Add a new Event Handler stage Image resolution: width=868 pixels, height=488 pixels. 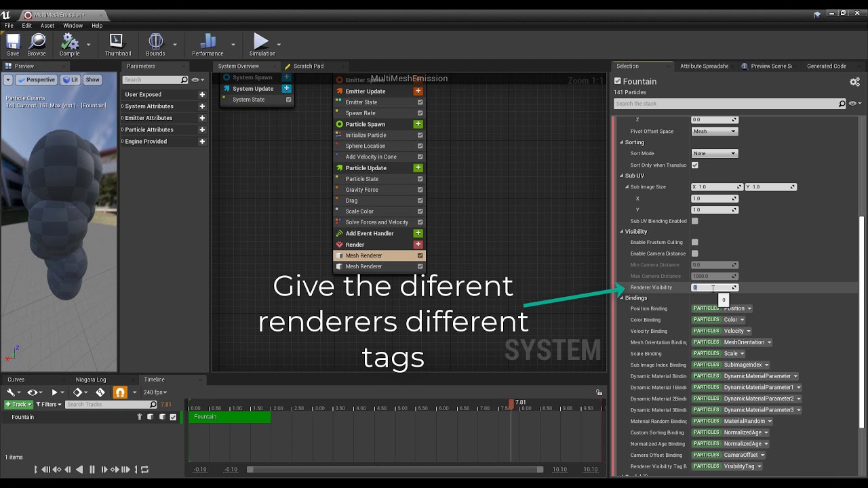coord(418,233)
